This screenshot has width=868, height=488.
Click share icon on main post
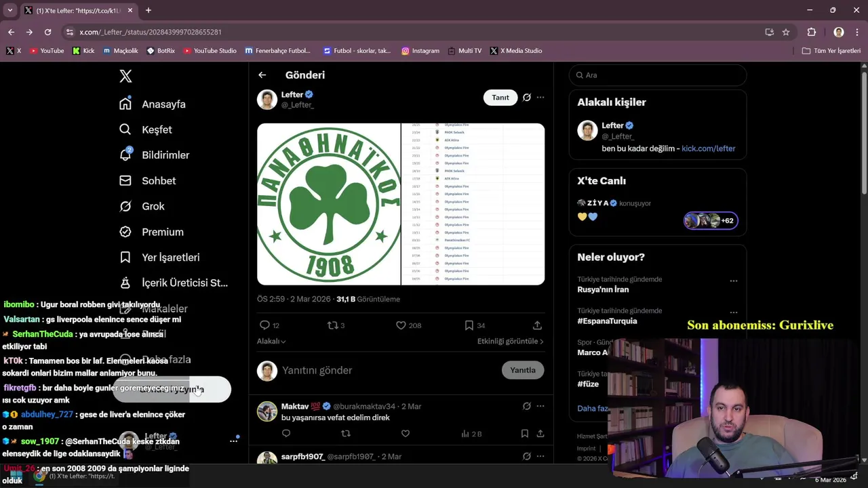[537, 325]
